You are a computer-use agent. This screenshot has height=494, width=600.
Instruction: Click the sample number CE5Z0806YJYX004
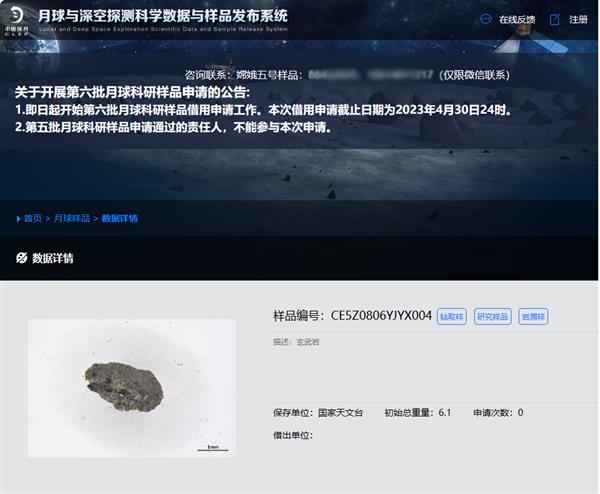tap(381, 316)
